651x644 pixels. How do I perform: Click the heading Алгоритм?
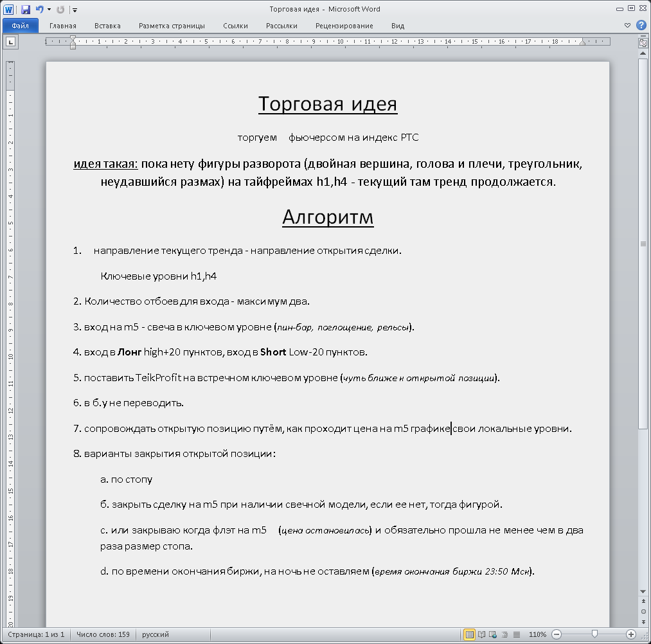(x=328, y=217)
